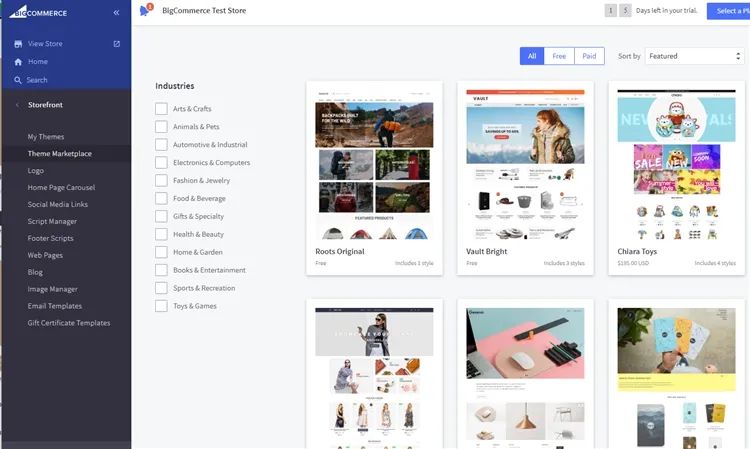750x449 pixels.
Task: Click the BigCommerce Test Store title
Action: point(204,11)
